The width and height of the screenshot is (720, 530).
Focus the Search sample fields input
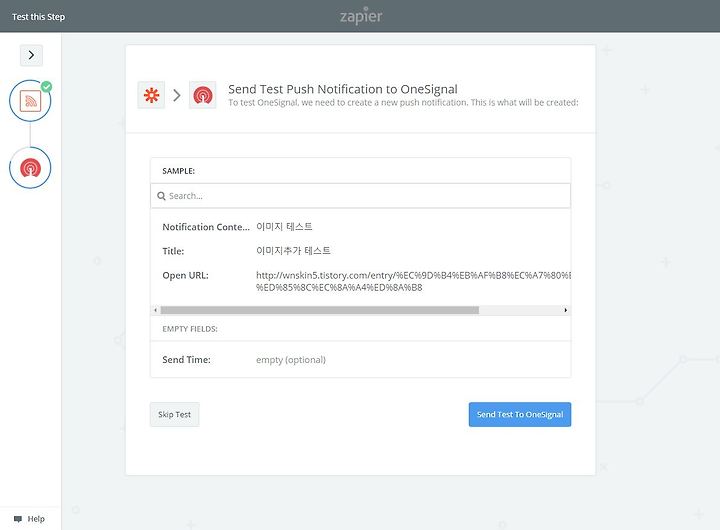tap(360, 196)
